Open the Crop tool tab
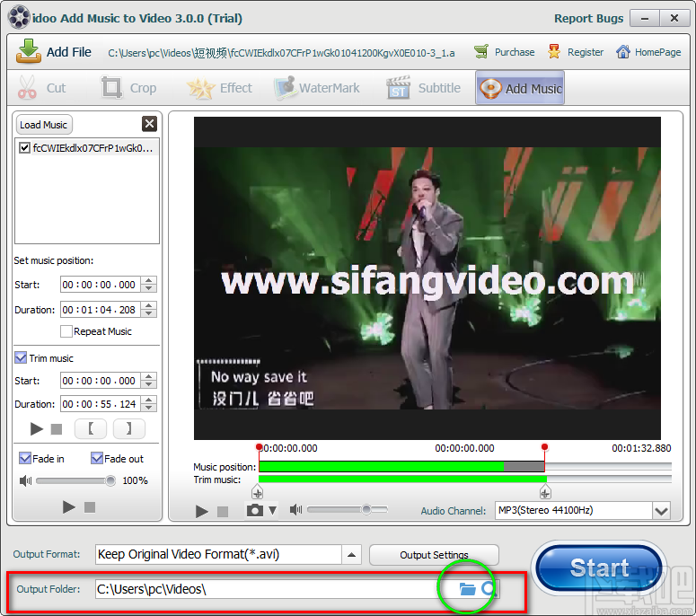The image size is (696, 616). pyautogui.click(x=128, y=87)
